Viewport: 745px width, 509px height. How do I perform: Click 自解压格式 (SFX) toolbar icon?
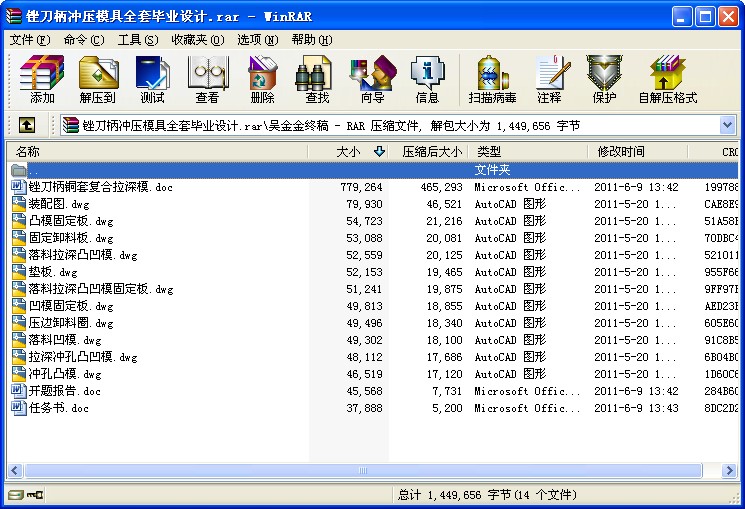pyautogui.click(x=668, y=79)
